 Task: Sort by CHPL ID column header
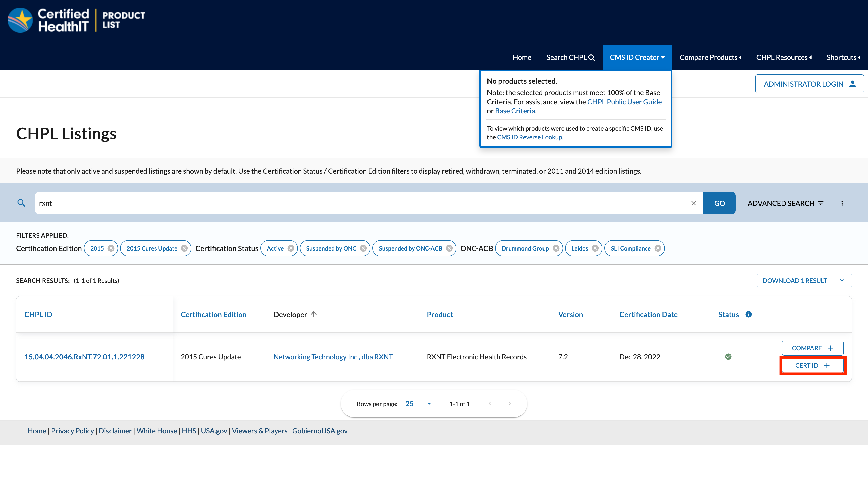point(38,314)
